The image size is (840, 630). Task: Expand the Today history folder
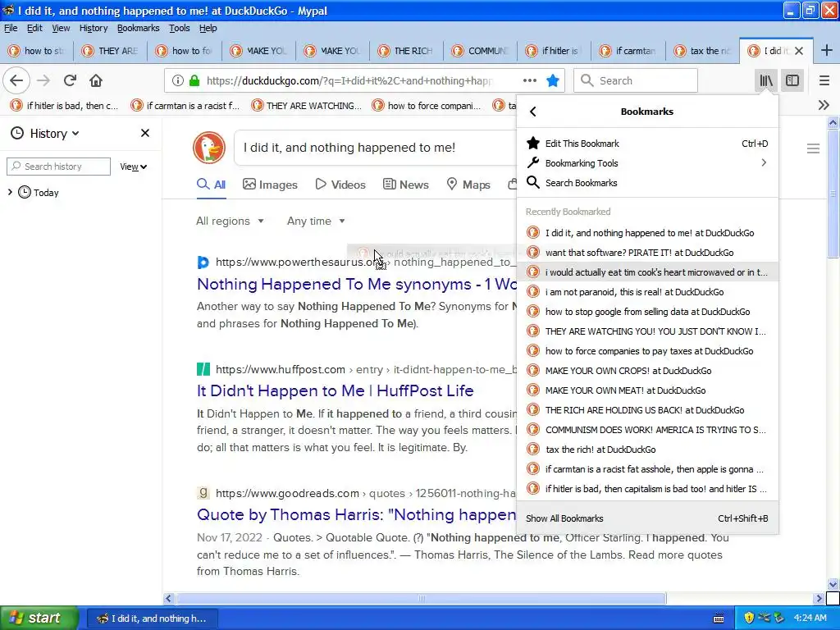pyautogui.click(x=10, y=192)
